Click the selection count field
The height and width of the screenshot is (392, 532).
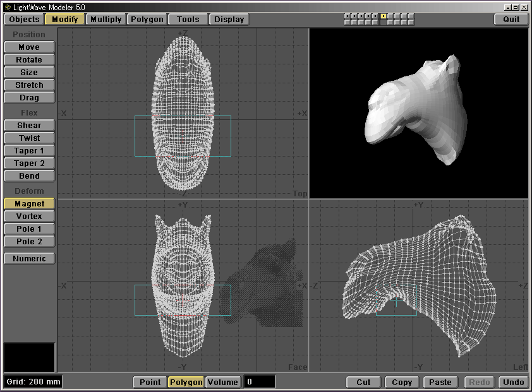click(260, 382)
